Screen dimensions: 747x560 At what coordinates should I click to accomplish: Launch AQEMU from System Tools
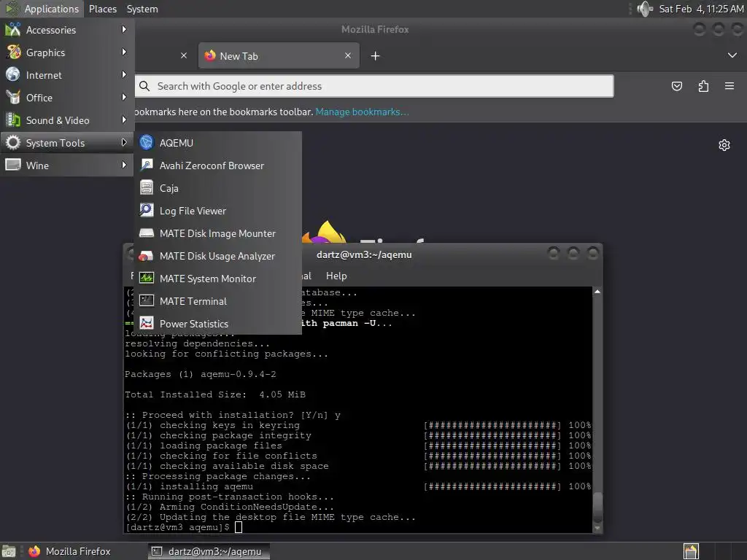point(218,142)
